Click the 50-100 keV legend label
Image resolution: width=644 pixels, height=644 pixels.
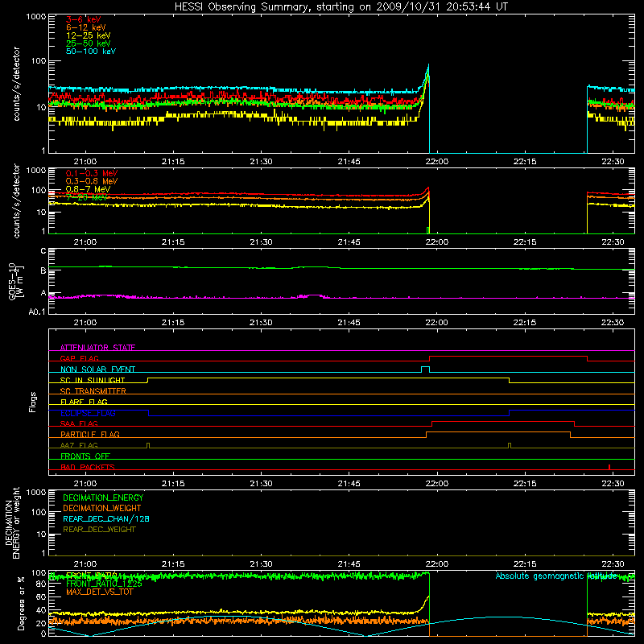click(91, 52)
